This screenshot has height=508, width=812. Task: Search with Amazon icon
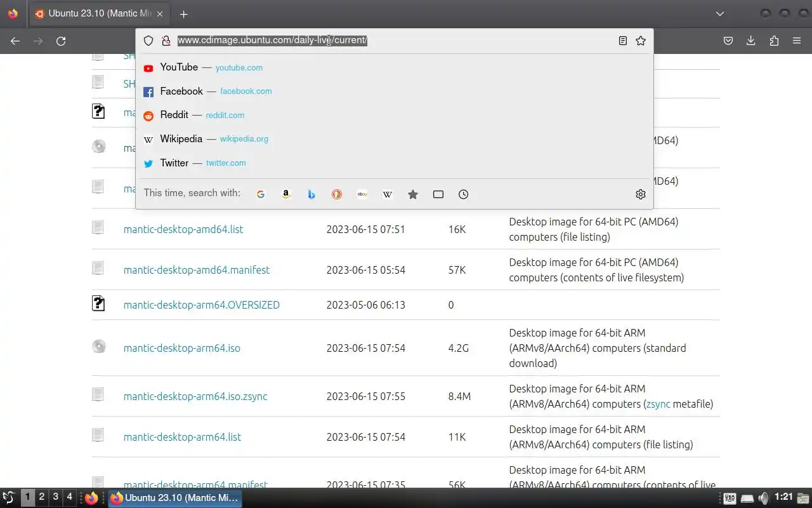[286, 194]
